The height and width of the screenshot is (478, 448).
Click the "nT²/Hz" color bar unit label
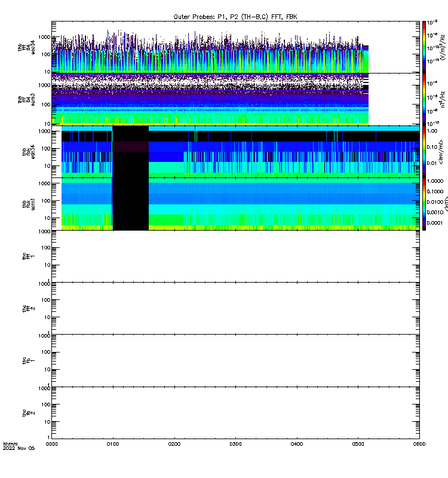443,99
